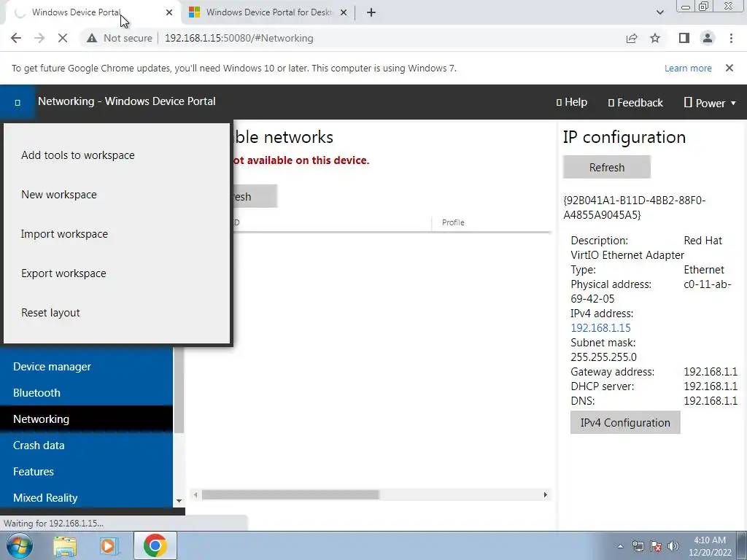Choose Export workspace from the menu

click(x=64, y=273)
